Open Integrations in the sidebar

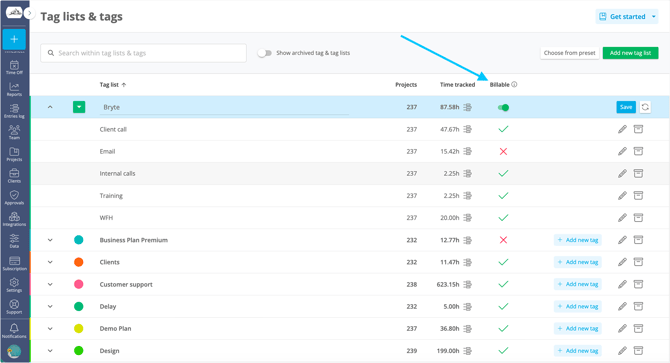coord(14,219)
